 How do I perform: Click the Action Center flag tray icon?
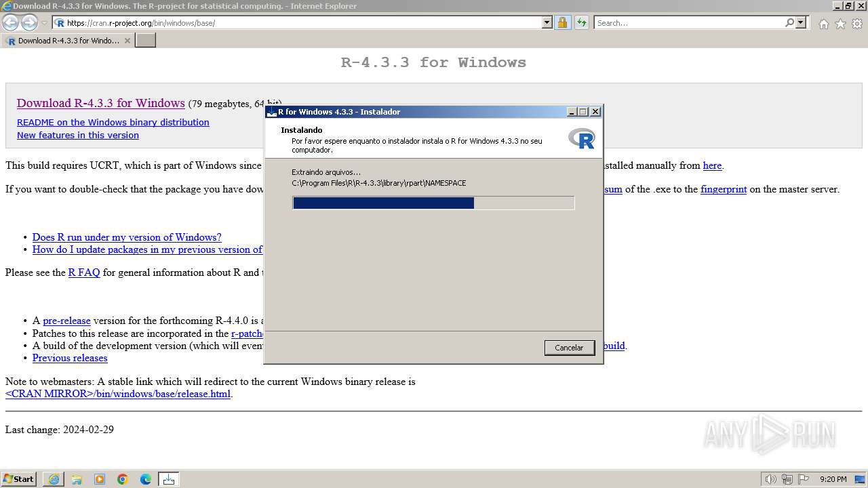pyautogui.click(x=803, y=479)
